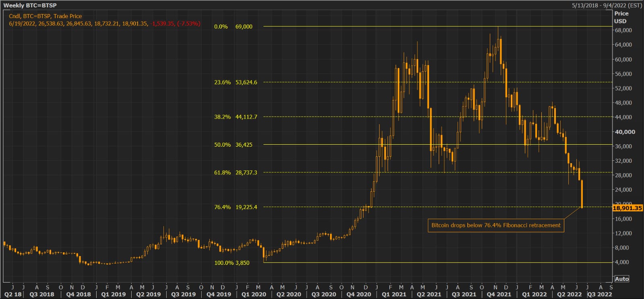Select the 100.0% 3,850 Fibonacci label
Image resolution: width=644 pixels, height=299 pixels.
click(x=232, y=263)
